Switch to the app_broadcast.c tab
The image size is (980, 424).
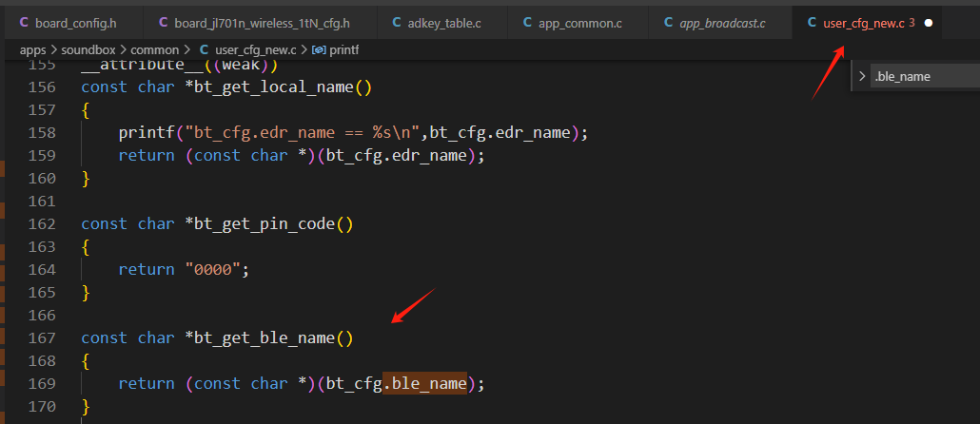tap(720, 23)
